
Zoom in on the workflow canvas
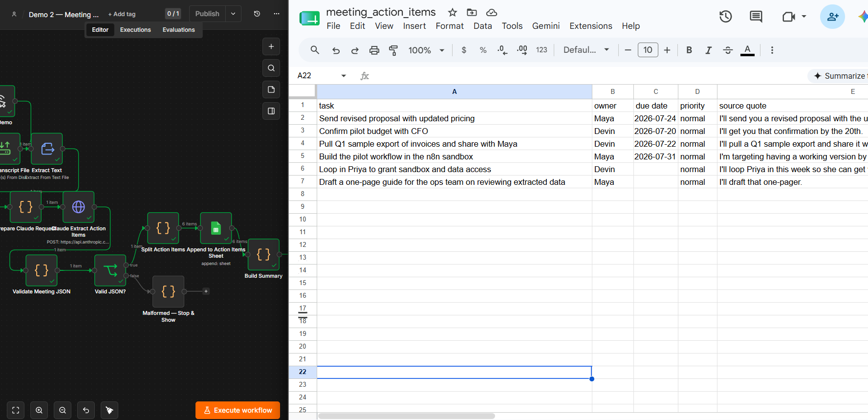39,410
